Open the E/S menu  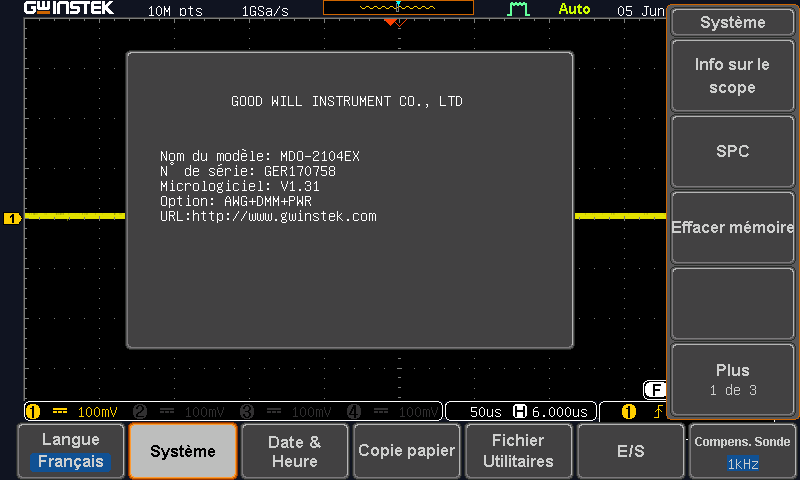point(631,451)
